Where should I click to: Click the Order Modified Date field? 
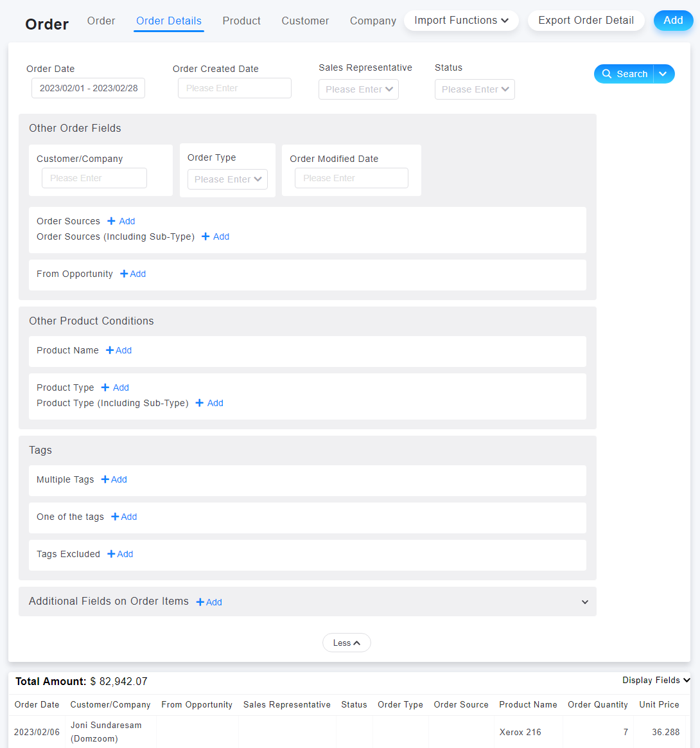(351, 178)
